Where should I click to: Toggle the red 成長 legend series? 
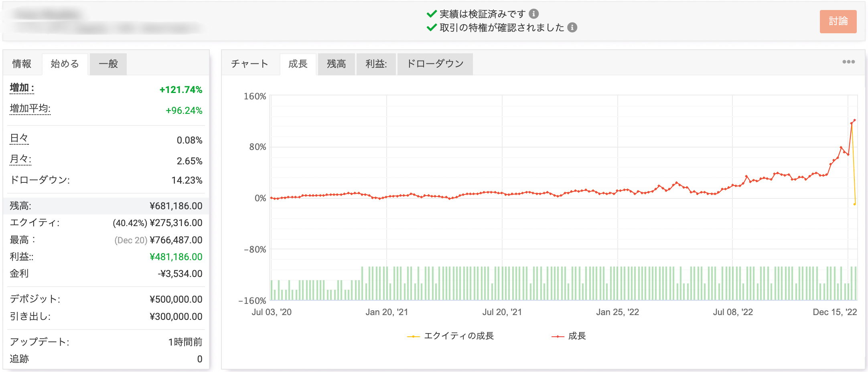tap(569, 336)
